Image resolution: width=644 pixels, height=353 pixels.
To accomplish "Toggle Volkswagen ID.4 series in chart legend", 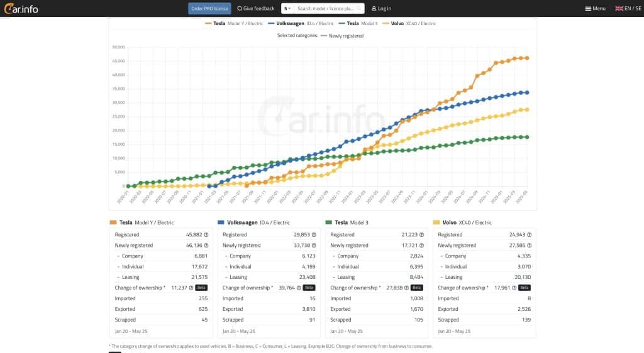I will coord(301,23).
